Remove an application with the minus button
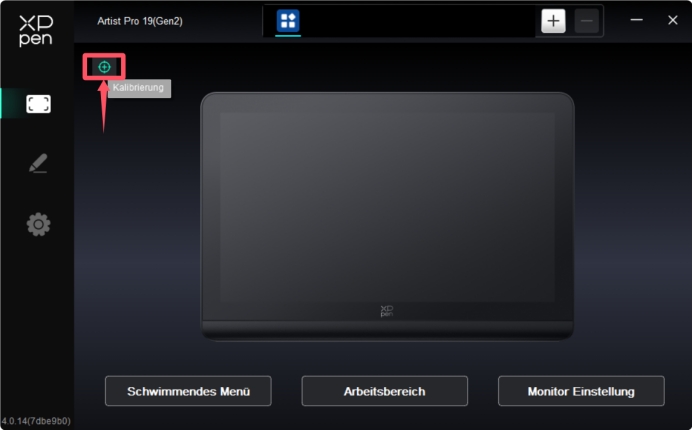 (586, 21)
